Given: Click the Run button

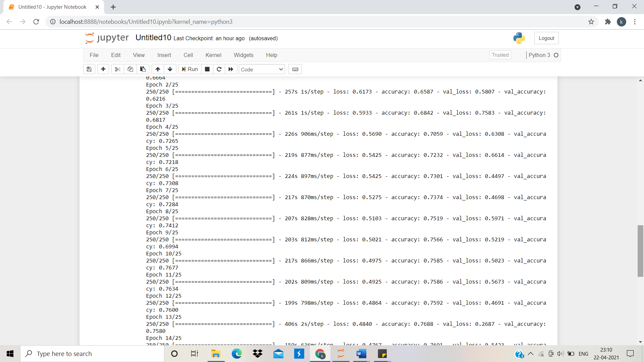Looking at the screenshot, I should (190, 69).
